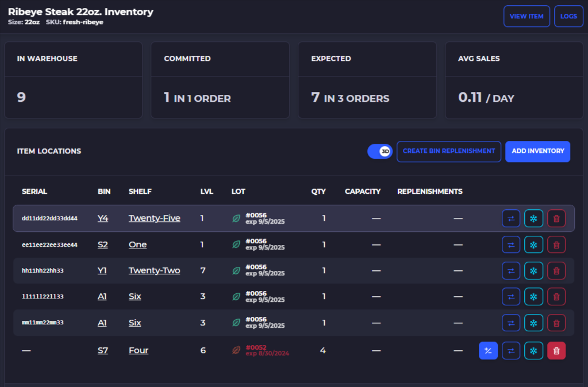Viewport: 588px width, 387px height.
Task: Click snowflake freeze icon in S2 row
Action: (x=533, y=245)
